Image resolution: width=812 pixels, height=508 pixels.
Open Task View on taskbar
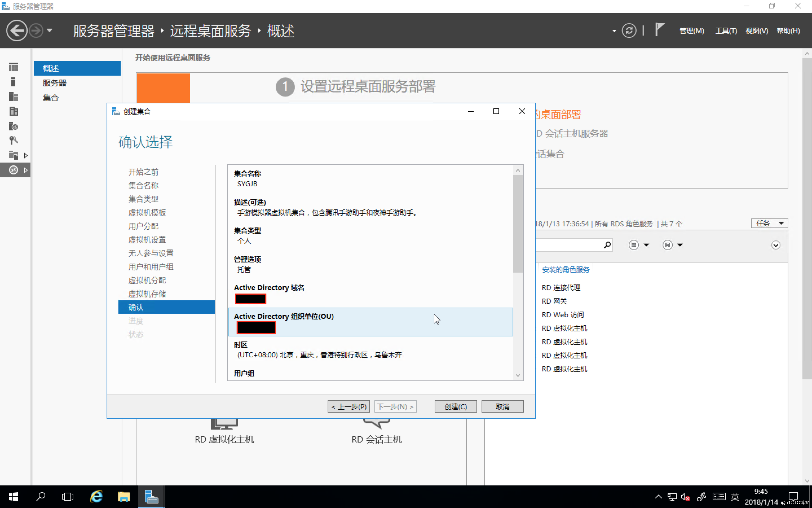pos(67,497)
